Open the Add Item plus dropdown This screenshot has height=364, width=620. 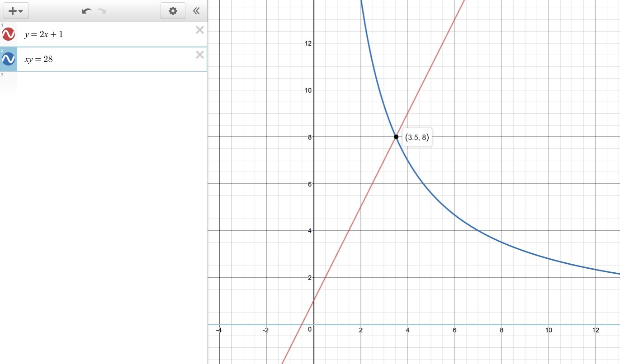16,11
